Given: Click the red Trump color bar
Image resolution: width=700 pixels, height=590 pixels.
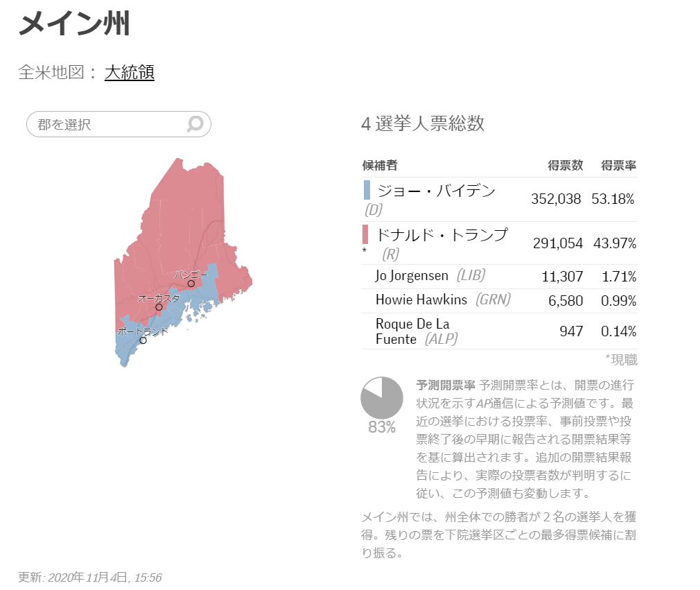Looking at the screenshot, I should coord(366,234).
